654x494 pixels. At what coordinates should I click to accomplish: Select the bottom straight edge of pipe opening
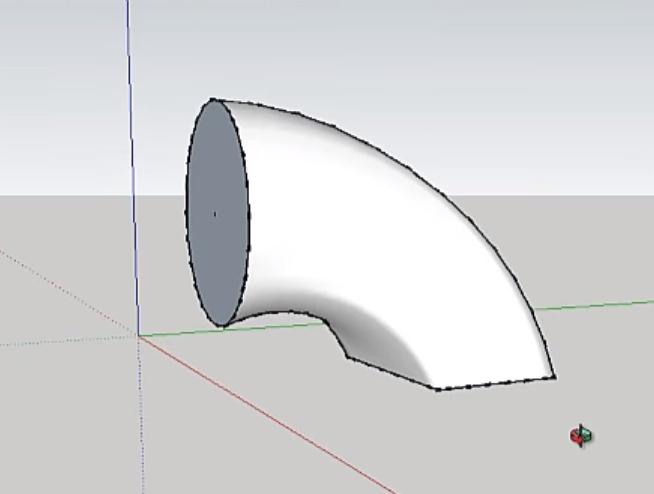[495, 383]
